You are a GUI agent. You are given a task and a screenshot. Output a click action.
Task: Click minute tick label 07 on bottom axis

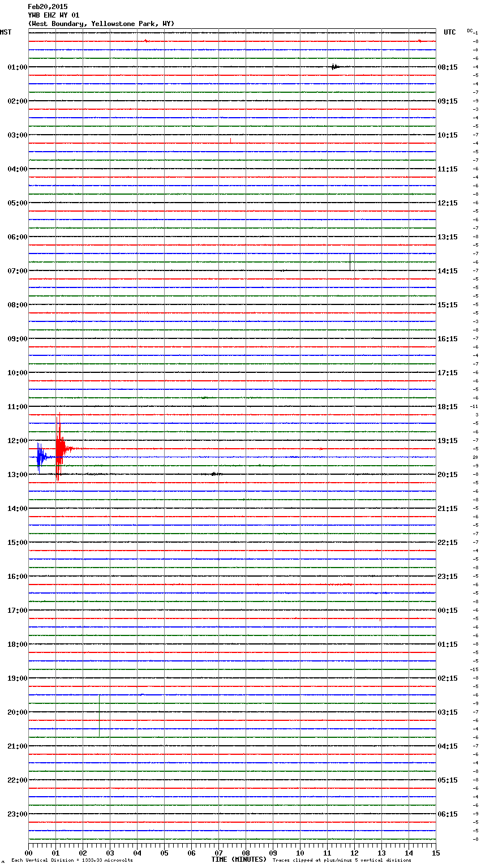218,853
